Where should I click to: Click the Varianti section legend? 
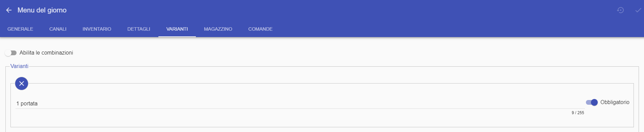point(19,66)
